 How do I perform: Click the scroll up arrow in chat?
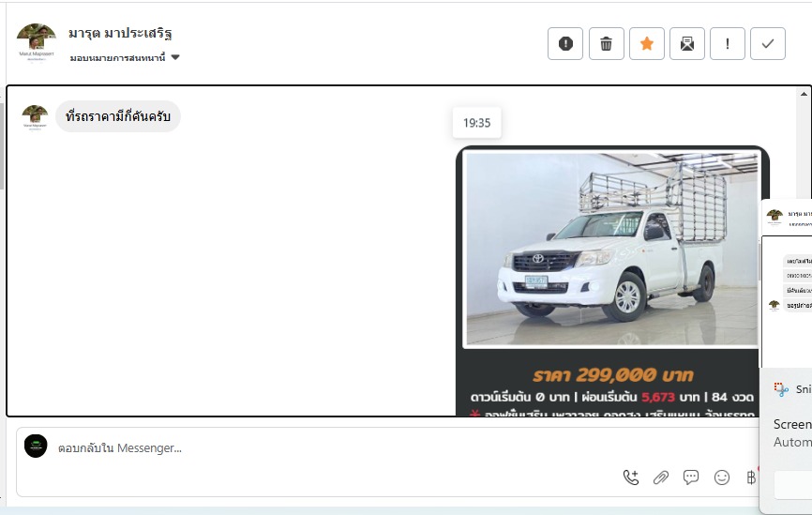coord(804,94)
